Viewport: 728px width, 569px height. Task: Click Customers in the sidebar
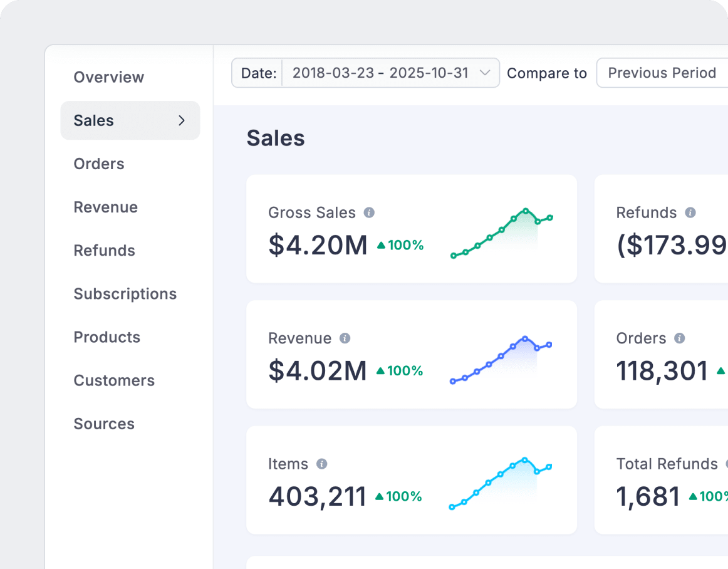pos(114,380)
